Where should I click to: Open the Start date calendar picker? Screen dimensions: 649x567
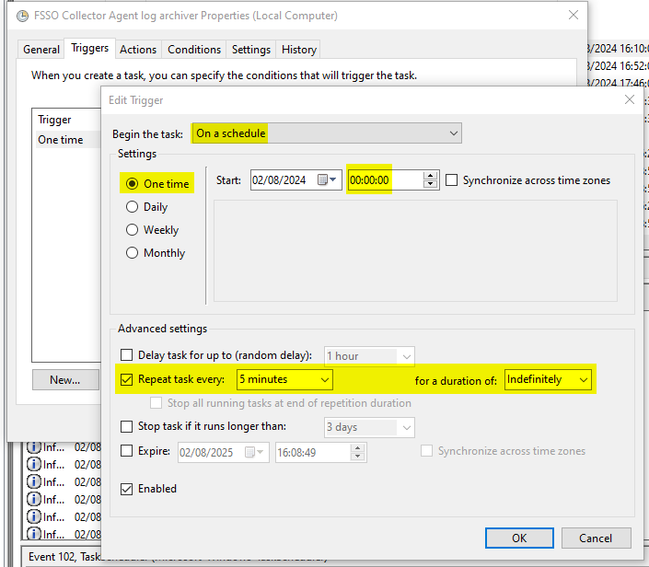[327, 180]
